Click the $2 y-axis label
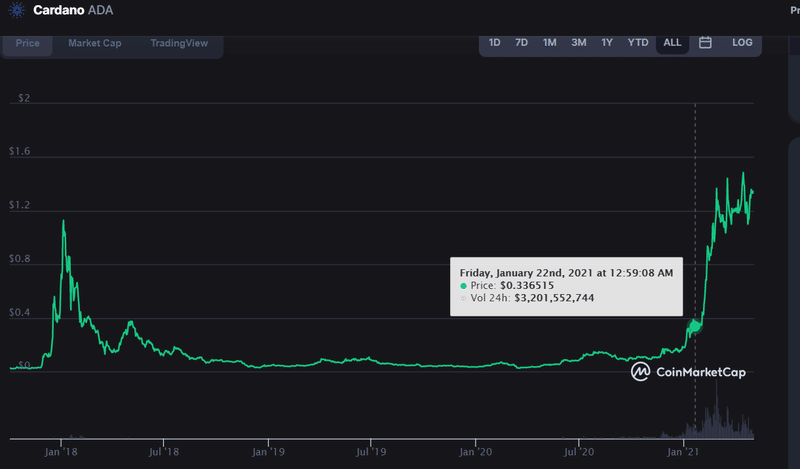 tap(24, 98)
